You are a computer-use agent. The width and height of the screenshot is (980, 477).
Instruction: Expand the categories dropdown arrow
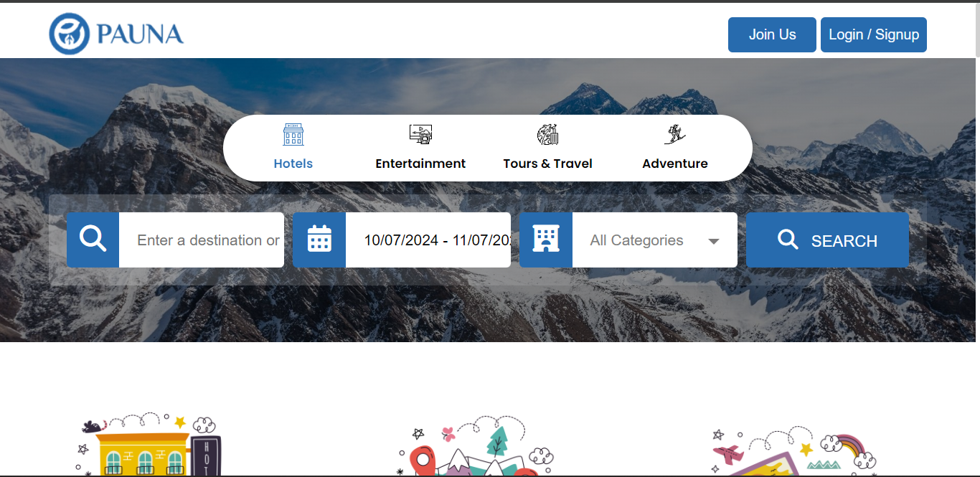(x=714, y=241)
